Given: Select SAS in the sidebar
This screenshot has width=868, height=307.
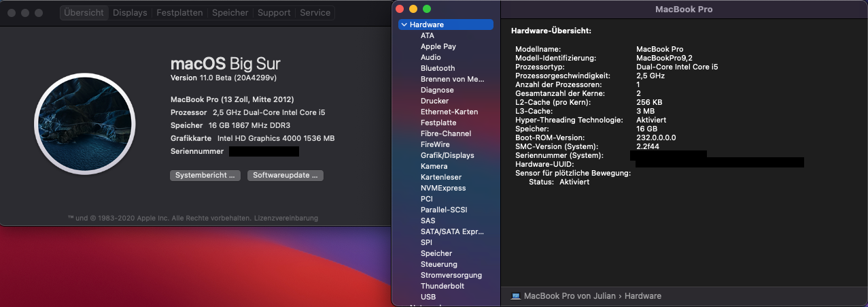Looking at the screenshot, I should 428,221.
